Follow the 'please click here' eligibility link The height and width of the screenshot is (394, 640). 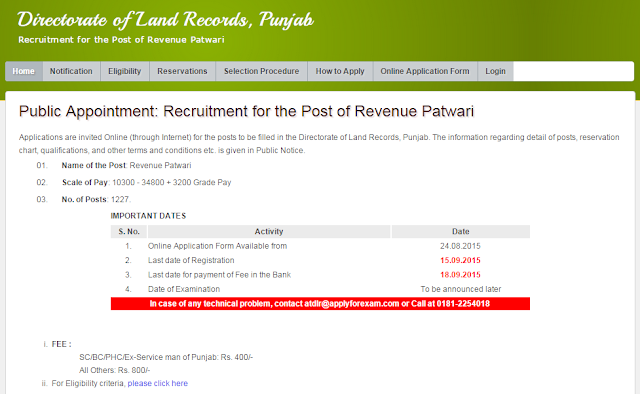[x=158, y=383]
